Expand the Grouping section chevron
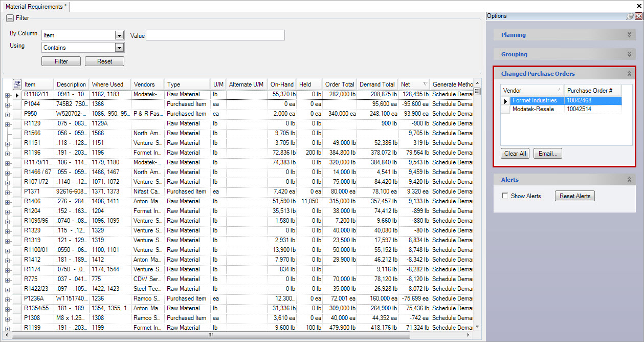The height and width of the screenshot is (342, 644). pyautogui.click(x=629, y=54)
